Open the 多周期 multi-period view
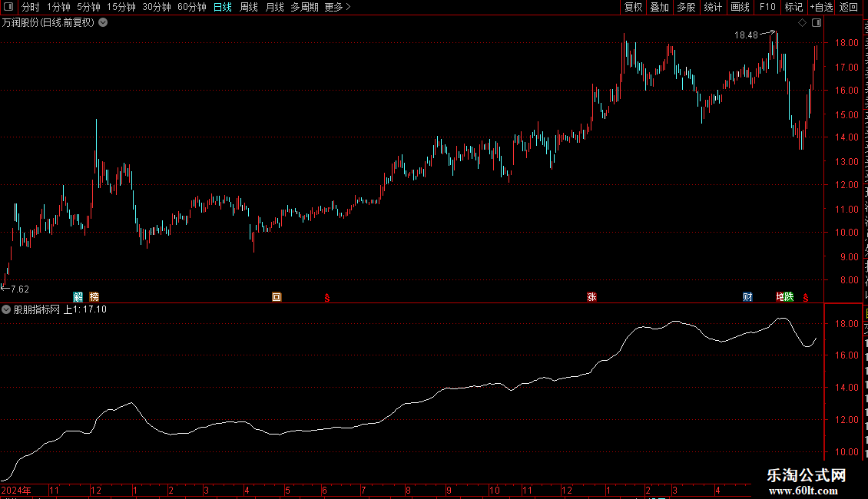The image size is (868, 499). coord(304,7)
